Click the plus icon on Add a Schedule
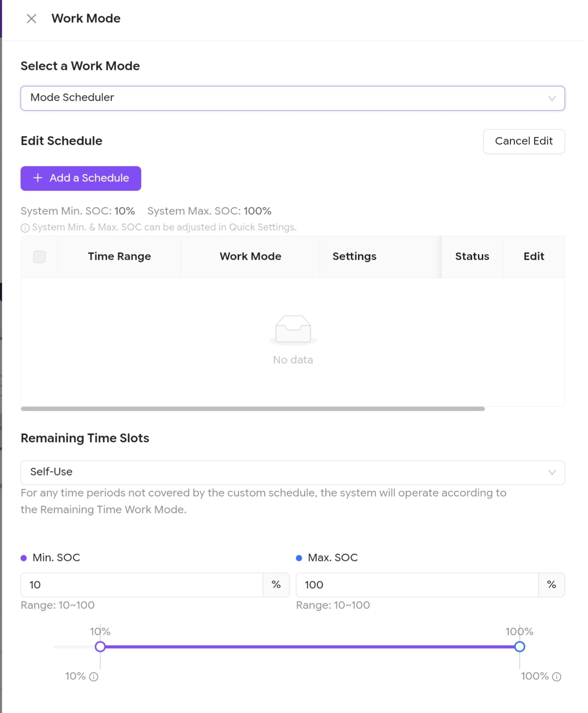The width and height of the screenshot is (588, 713). [38, 178]
